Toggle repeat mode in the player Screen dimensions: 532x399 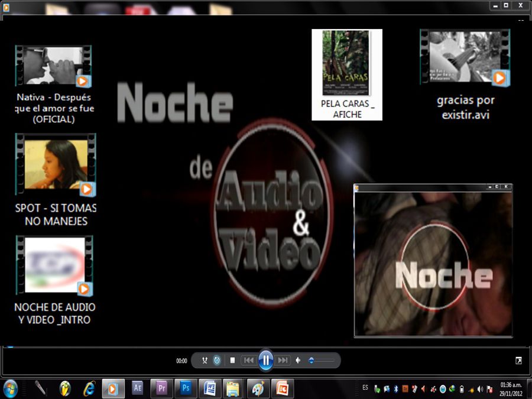(217, 360)
